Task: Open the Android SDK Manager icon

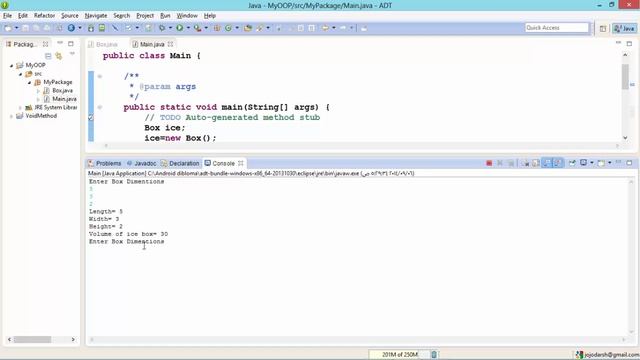Action: click(x=91, y=28)
